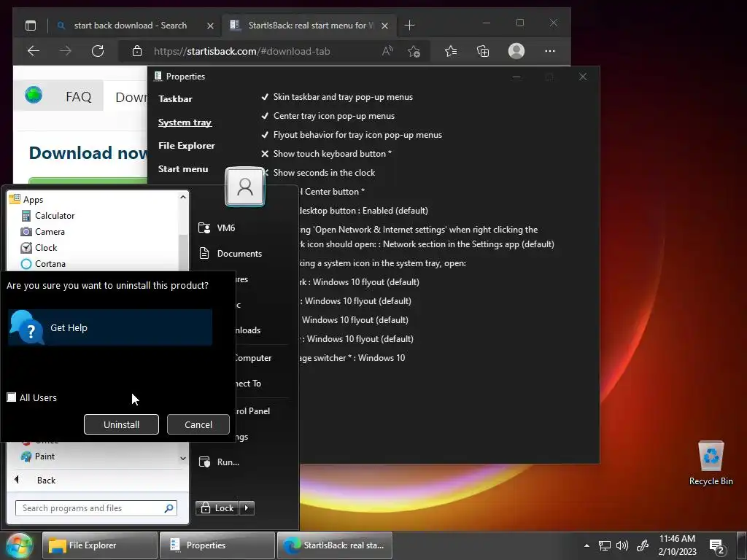This screenshot has width=747, height=560.
Task: Select StartIsBack real start menu tab
Action: 311,26
